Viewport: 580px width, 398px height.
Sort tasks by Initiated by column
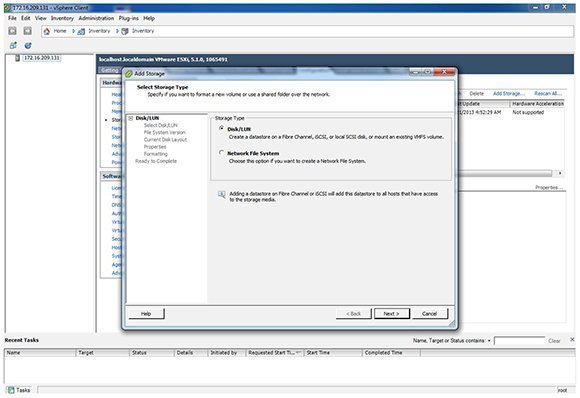pos(227,353)
